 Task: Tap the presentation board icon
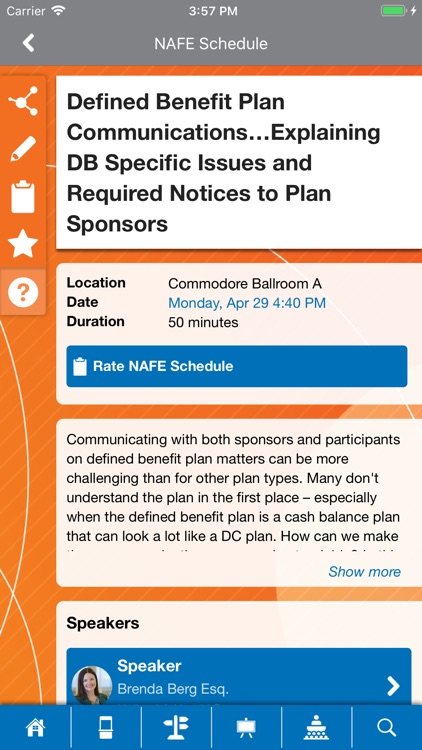[246, 728]
